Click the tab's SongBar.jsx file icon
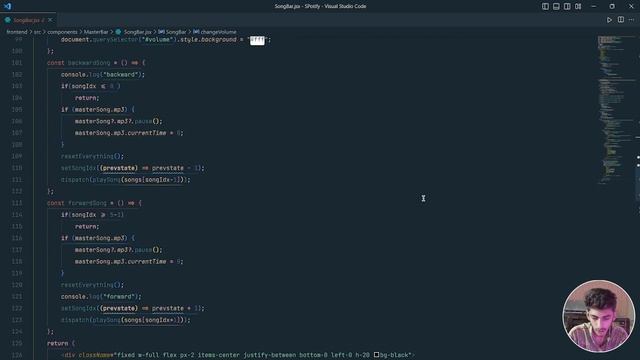 (8, 20)
